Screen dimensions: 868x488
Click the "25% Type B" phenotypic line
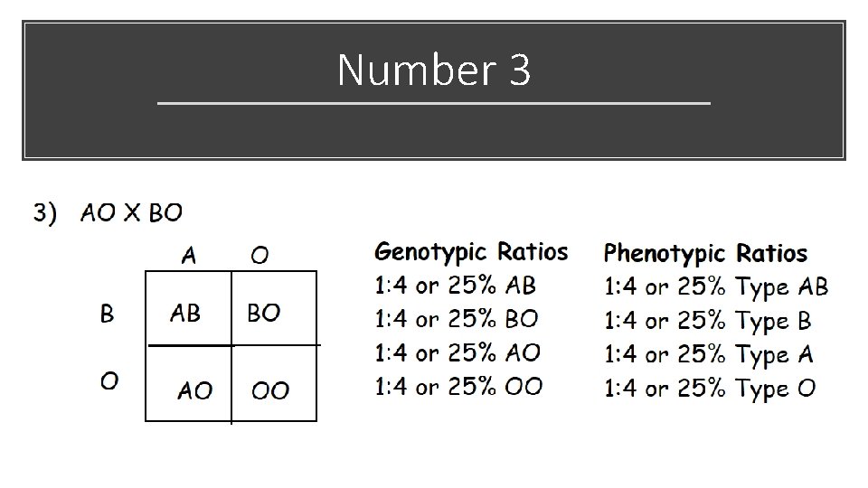[x=708, y=321]
